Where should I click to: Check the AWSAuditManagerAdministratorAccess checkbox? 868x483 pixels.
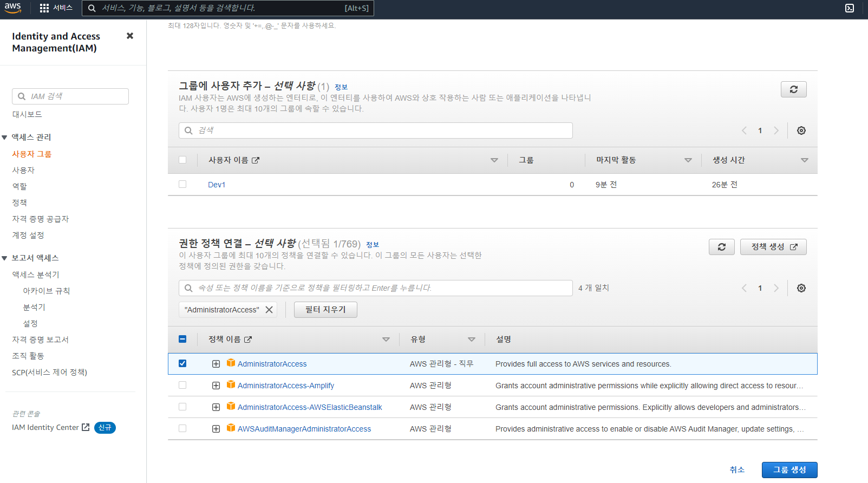pyautogui.click(x=182, y=428)
